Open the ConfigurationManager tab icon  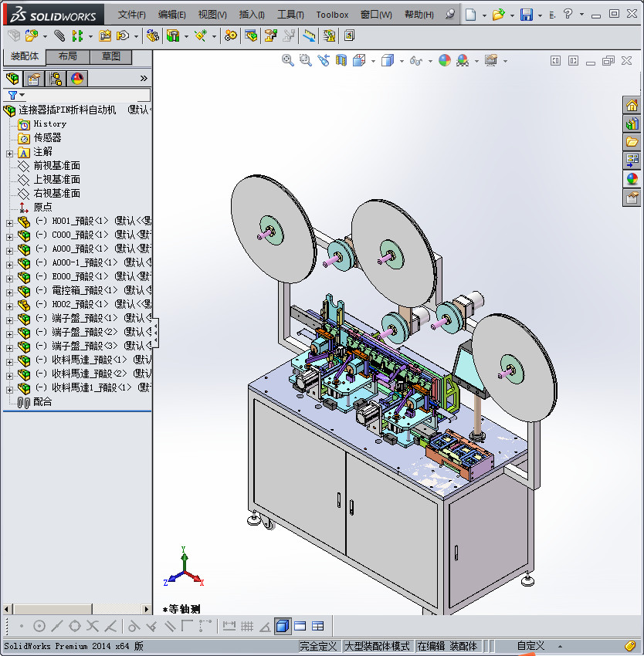click(x=56, y=78)
